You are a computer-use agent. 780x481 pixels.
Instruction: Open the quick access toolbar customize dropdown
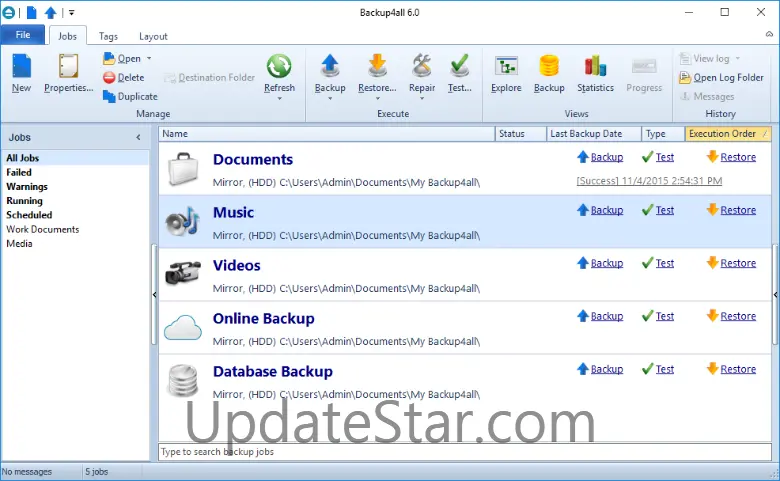pyautogui.click(x=72, y=13)
